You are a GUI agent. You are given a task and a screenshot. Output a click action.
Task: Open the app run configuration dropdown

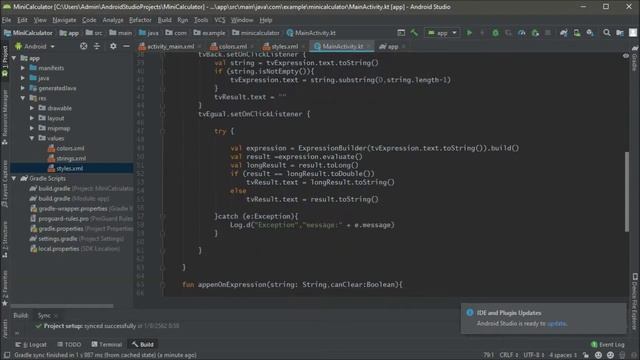click(442, 33)
